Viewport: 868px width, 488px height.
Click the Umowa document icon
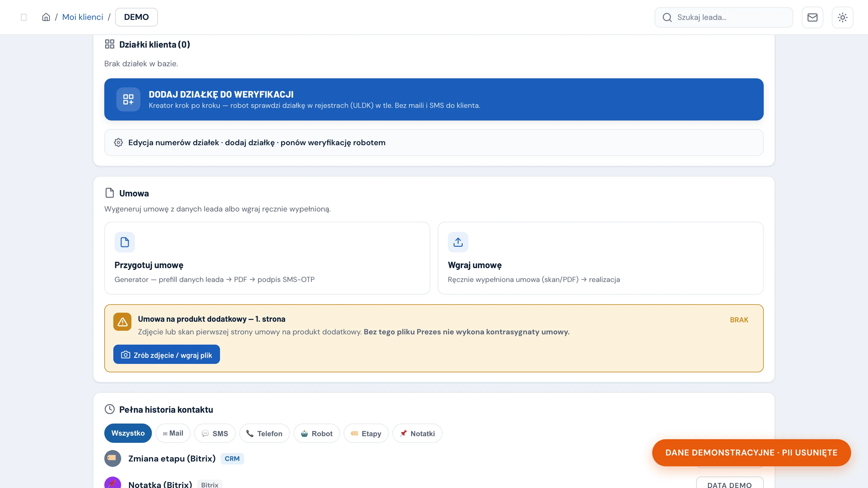tap(109, 193)
